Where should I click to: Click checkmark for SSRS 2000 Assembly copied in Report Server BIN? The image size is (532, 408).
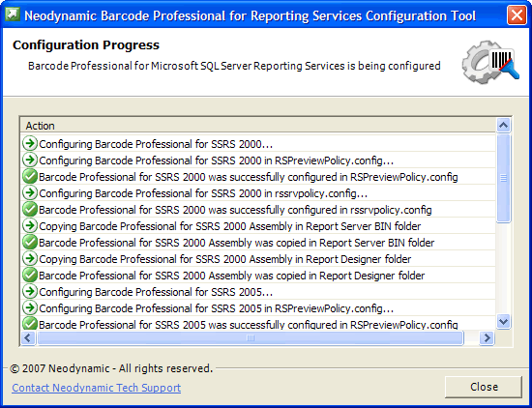pos(30,242)
